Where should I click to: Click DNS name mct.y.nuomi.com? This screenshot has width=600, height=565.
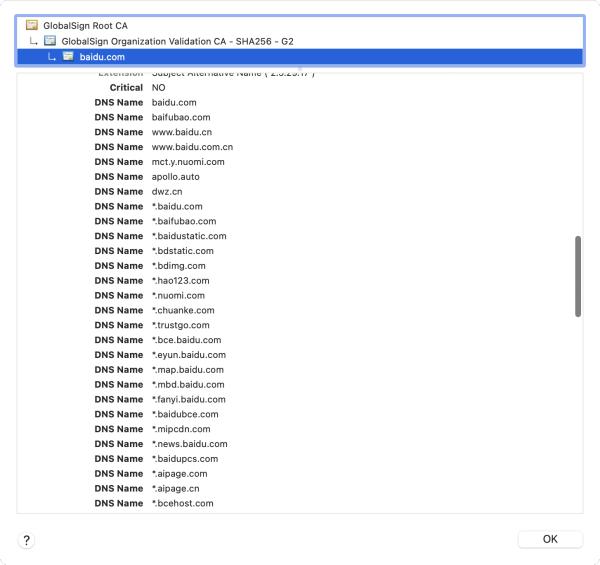tap(188, 162)
